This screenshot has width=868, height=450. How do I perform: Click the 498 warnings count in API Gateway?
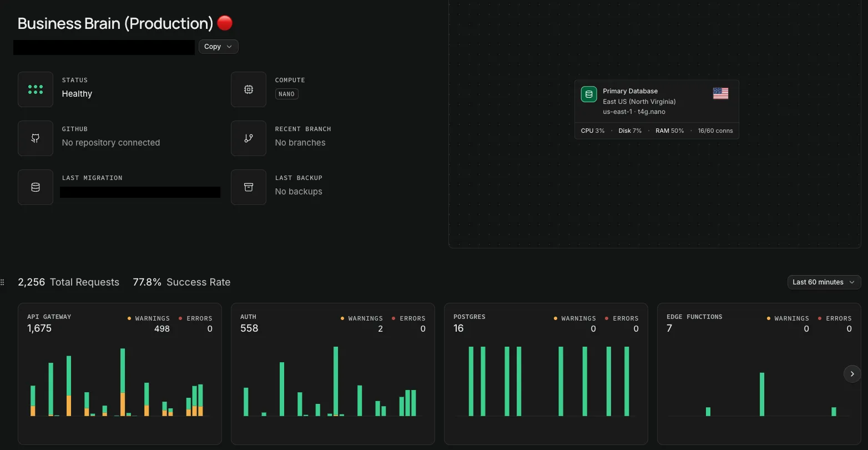tap(162, 328)
